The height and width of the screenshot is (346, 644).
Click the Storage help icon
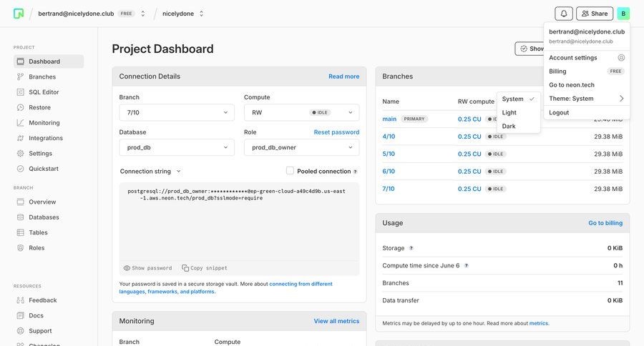(x=411, y=248)
